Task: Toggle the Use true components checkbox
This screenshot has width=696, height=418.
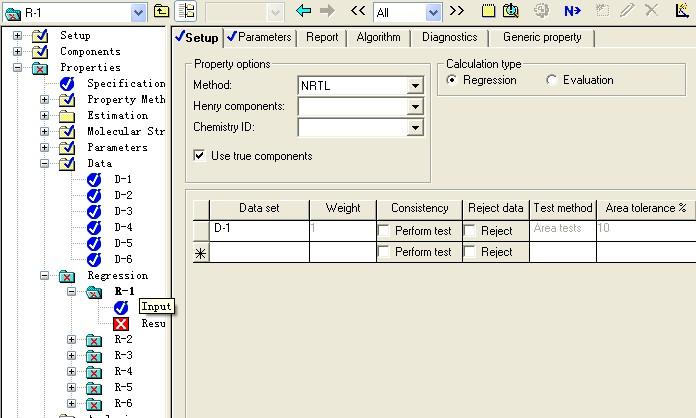Action: tap(199, 155)
